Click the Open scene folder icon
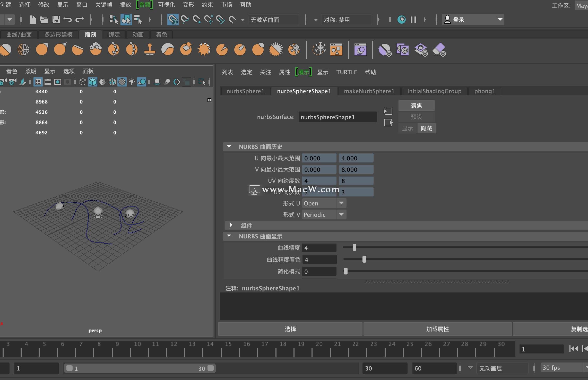Viewport: 588px width, 380px height. pos(44,20)
